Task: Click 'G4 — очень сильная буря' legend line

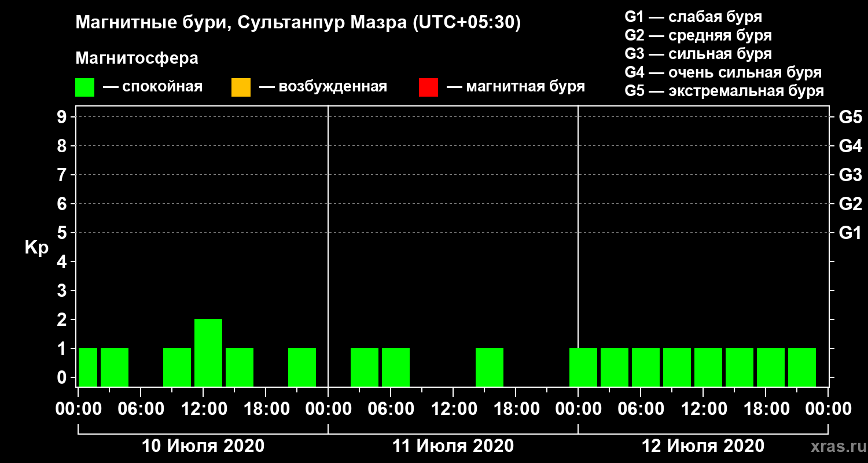Action: (723, 72)
